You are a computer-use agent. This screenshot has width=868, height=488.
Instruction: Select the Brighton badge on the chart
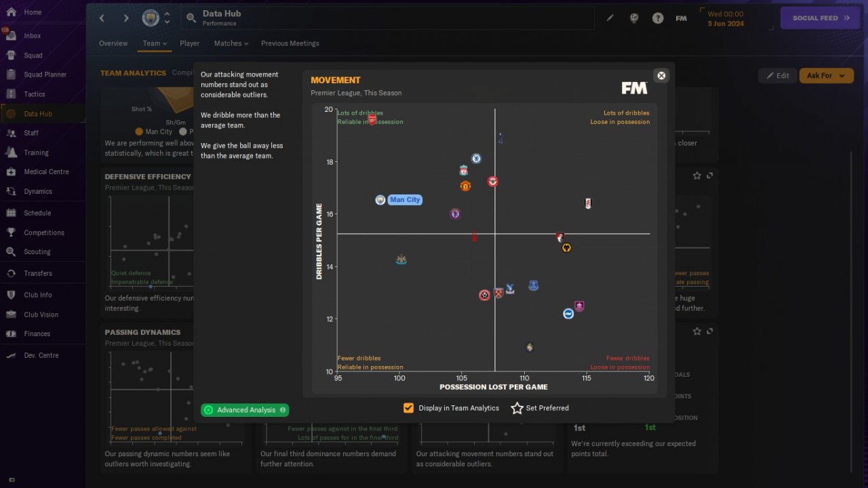568,314
